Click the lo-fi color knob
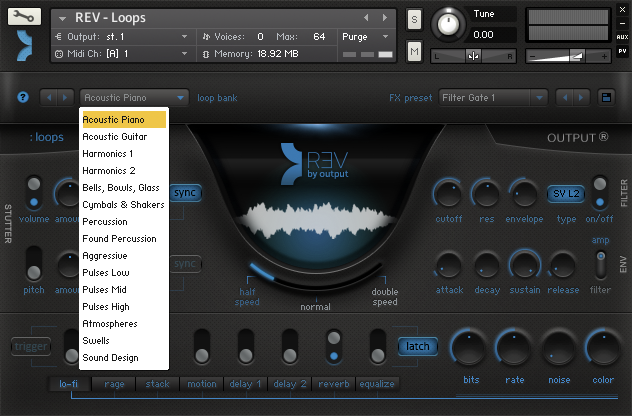Viewport: 632px width, 416px height. [x=603, y=347]
